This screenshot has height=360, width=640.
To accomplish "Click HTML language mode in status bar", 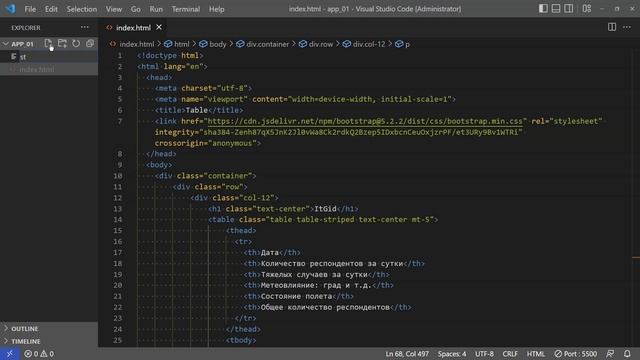I will tap(536, 354).
